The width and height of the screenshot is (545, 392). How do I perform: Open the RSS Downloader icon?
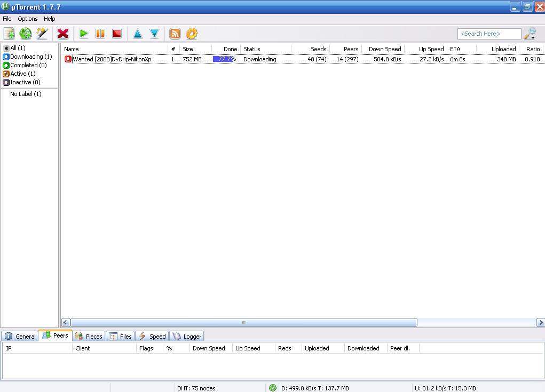point(175,34)
